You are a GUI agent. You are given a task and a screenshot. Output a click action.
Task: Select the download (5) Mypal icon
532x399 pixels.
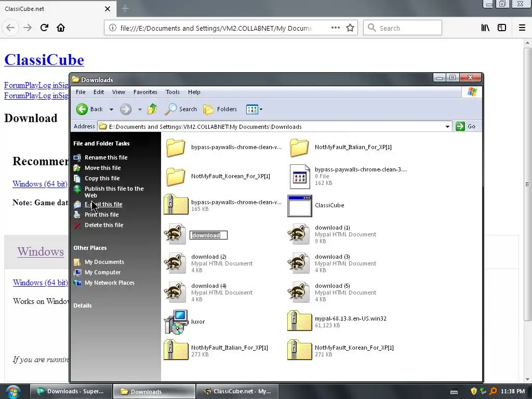tap(299, 292)
